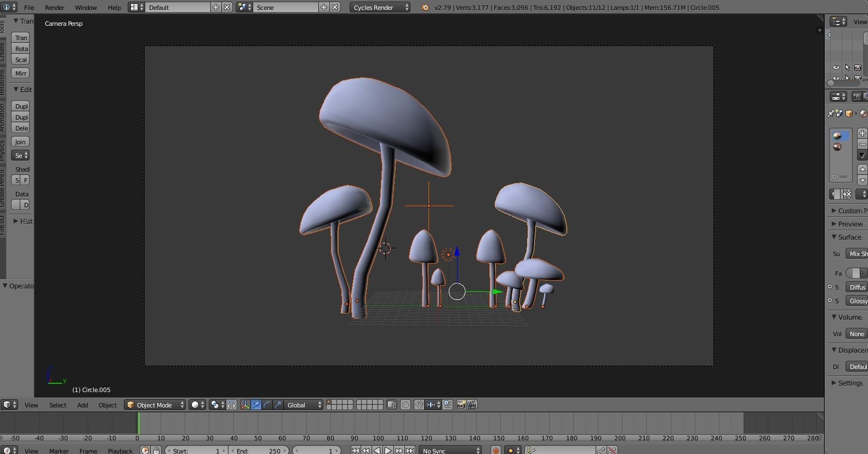This screenshot has height=454, width=868.
Task: Open the timeline Playback menu
Action: point(120,451)
